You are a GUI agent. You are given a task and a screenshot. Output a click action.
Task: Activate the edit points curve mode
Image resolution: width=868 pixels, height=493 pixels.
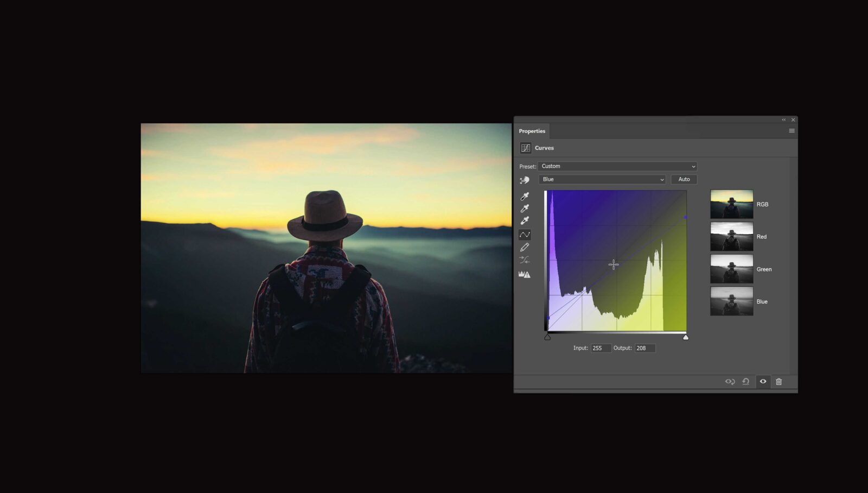pyautogui.click(x=525, y=234)
